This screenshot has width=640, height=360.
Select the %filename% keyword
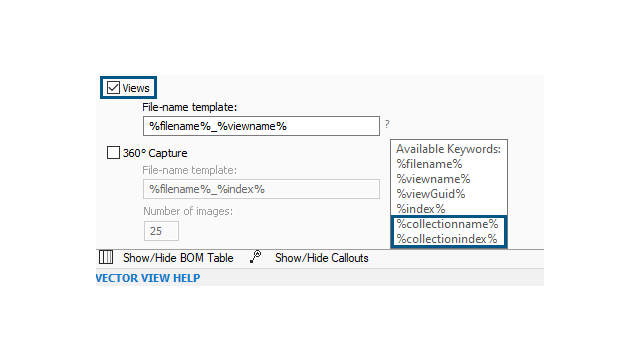tap(429, 164)
